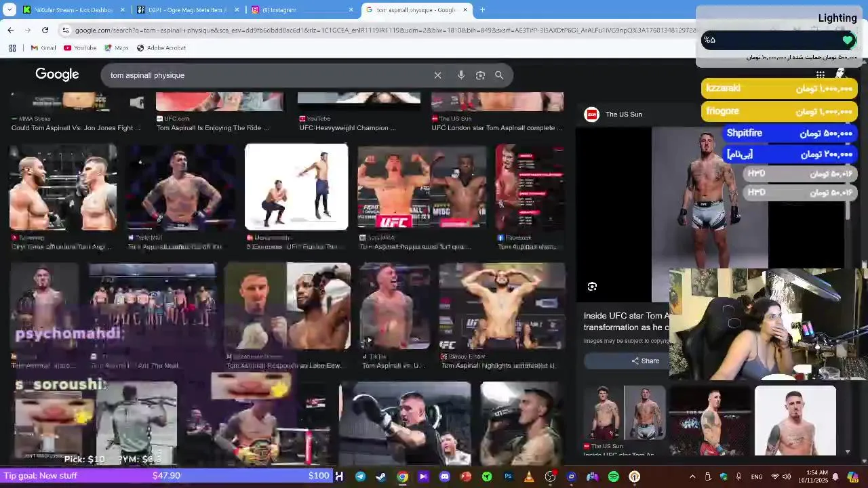Open related image of Aspinall on white background
Viewport: 868px width, 488px height.
tap(795, 420)
